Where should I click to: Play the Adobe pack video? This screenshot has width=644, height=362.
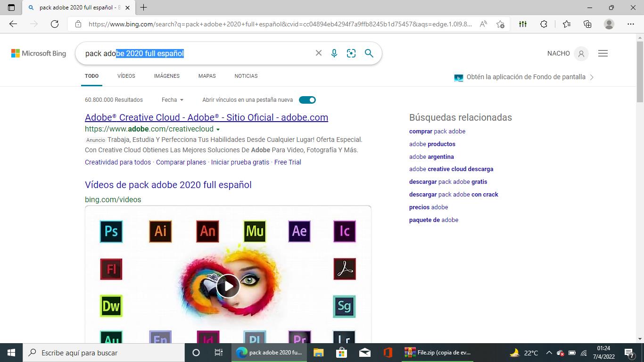point(228,286)
